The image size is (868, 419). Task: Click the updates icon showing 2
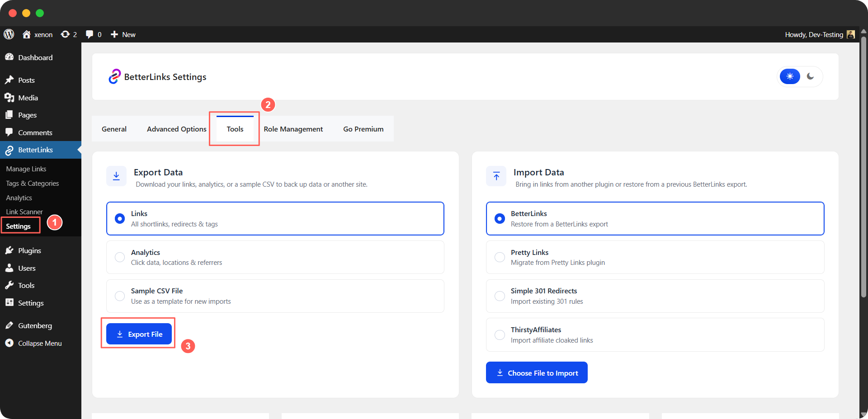pyautogui.click(x=65, y=34)
